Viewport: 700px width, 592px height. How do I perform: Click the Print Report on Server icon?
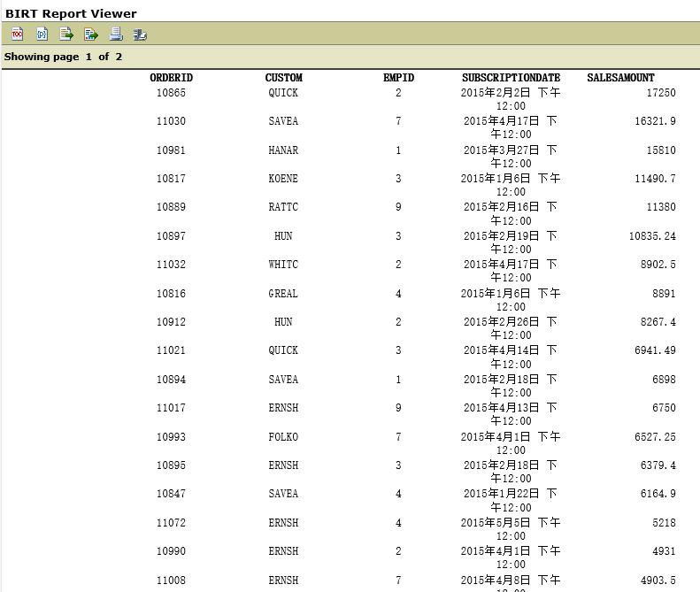click(x=140, y=35)
